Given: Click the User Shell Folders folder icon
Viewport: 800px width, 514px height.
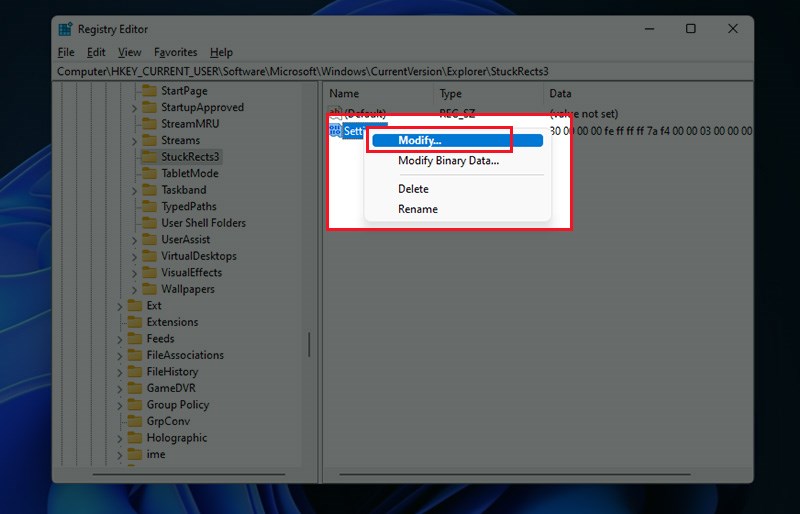Looking at the screenshot, I should [x=149, y=223].
